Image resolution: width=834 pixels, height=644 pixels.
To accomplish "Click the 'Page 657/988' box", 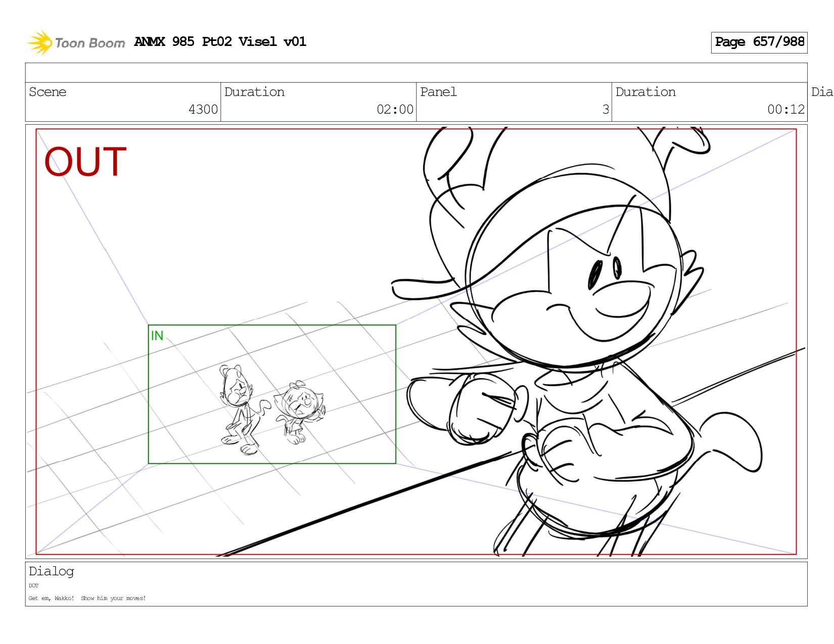I will click(x=759, y=42).
